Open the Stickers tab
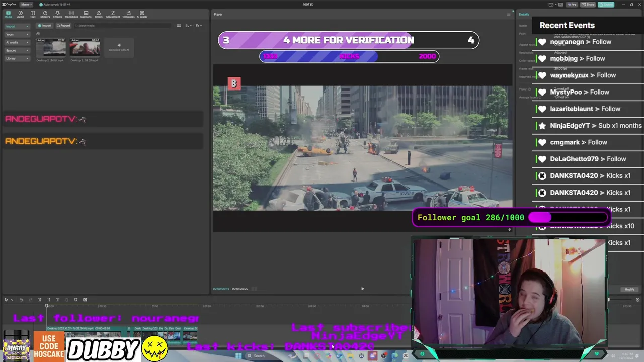 (45, 14)
